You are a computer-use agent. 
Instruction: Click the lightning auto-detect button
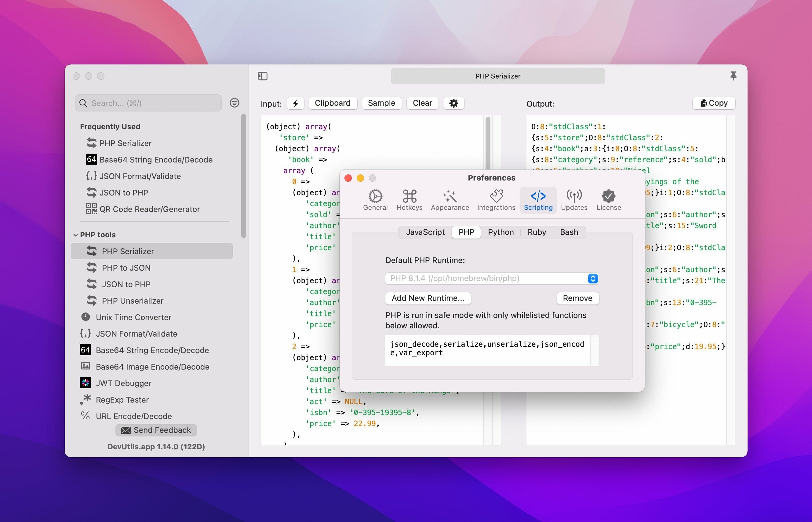[296, 103]
